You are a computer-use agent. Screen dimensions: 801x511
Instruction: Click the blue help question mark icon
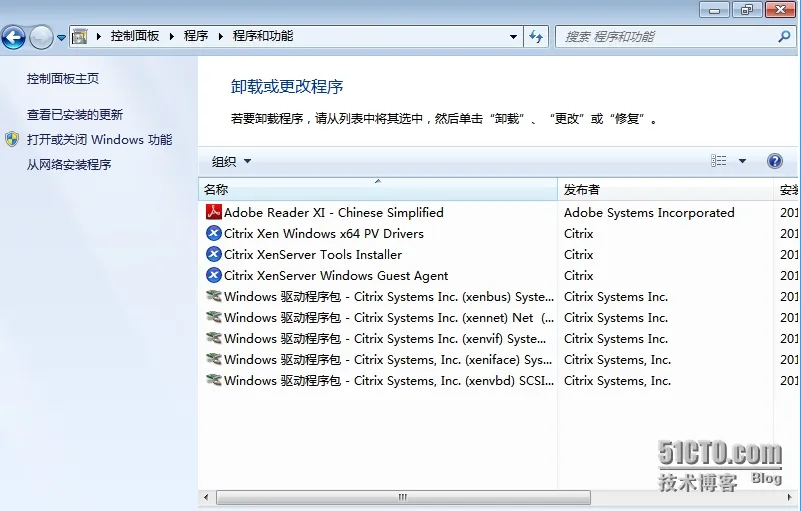coord(774,161)
